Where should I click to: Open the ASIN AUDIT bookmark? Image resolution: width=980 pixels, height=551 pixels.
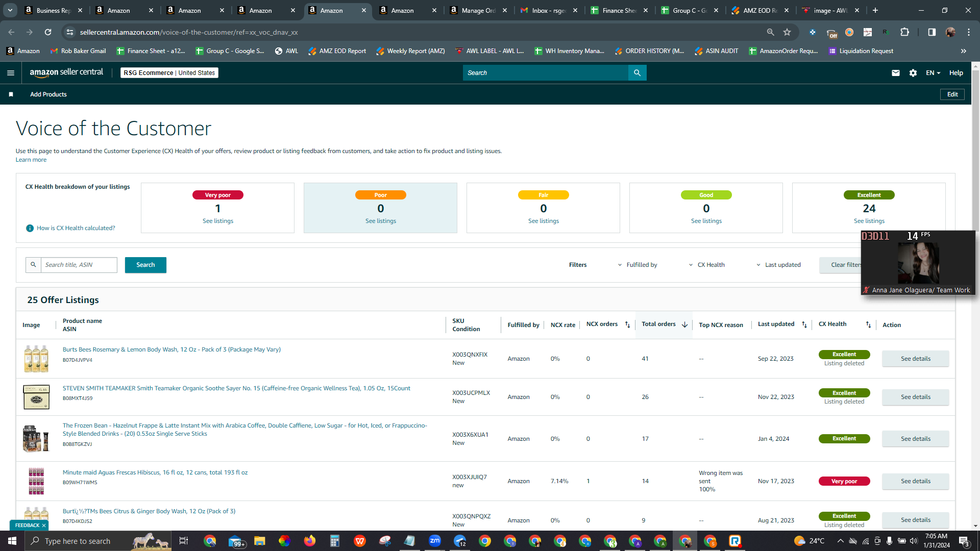click(x=717, y=51)
